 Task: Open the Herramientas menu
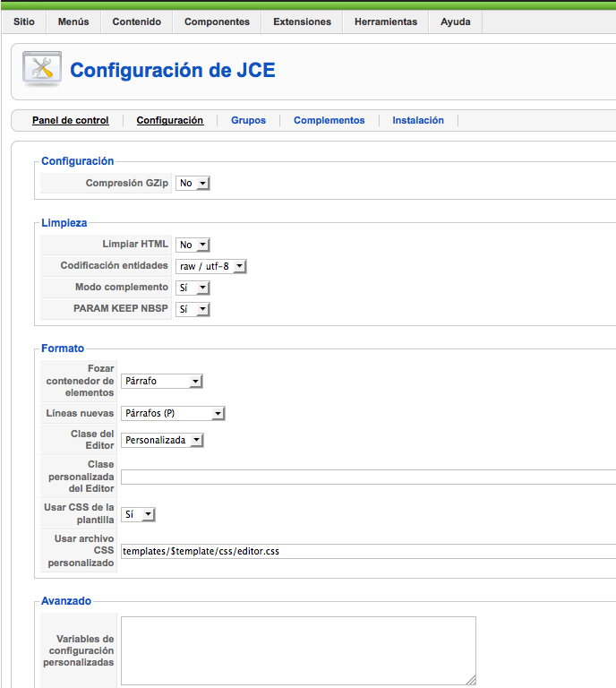tap(386, 21)
